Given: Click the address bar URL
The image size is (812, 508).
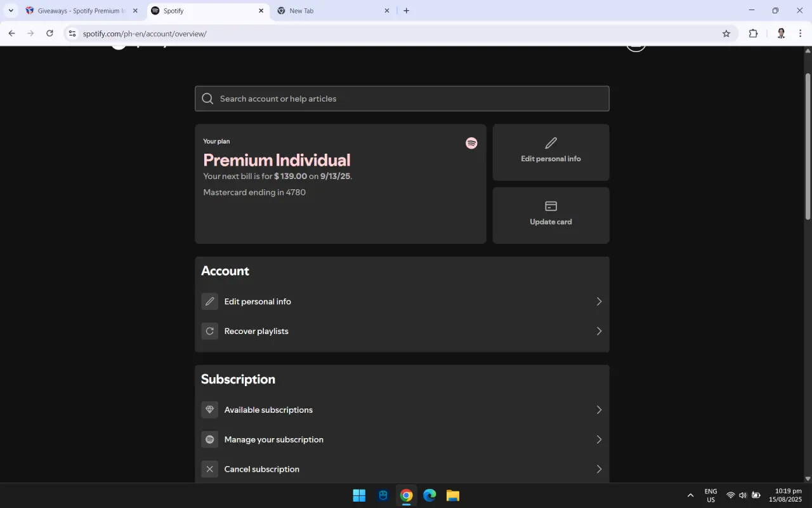Looking at the screenshot, I should coord(145,34).
